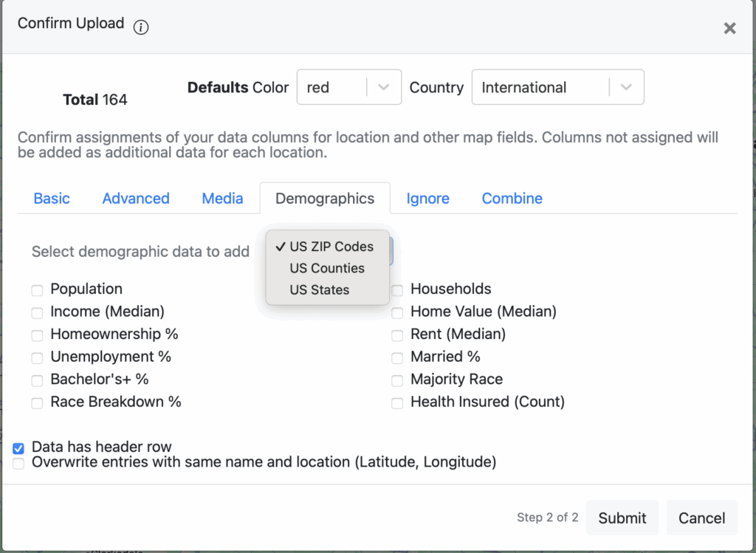The width and height of the screenshot is (756, 553).
Task: Expand the Country dropdown showing International
Action: (x=557, y=87)
